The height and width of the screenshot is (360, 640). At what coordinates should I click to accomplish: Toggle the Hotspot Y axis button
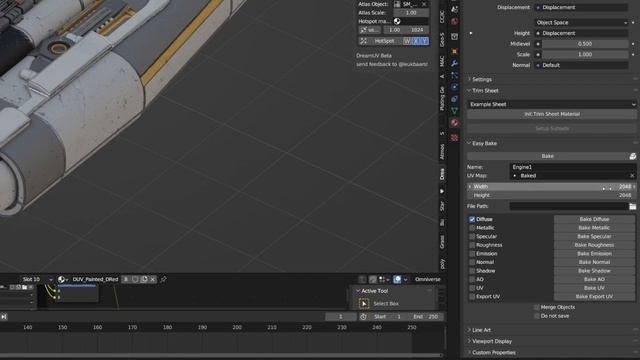point(424,41)
